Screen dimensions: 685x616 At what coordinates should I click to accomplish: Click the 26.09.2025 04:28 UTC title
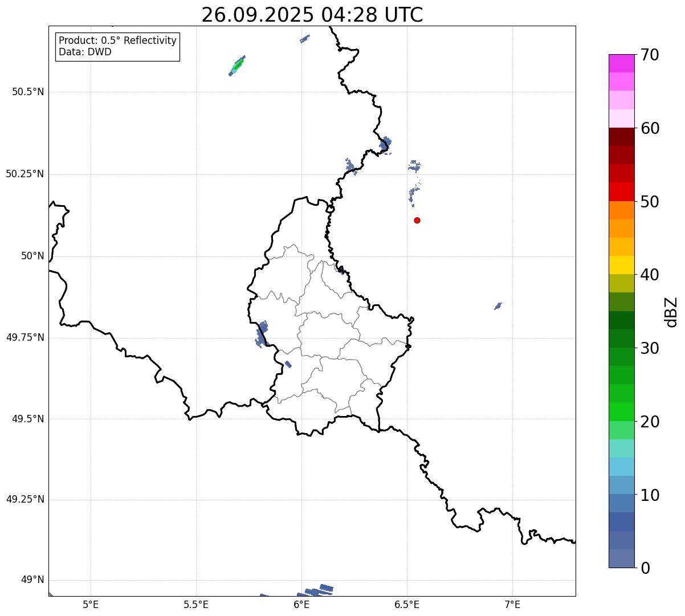(312, 15)
